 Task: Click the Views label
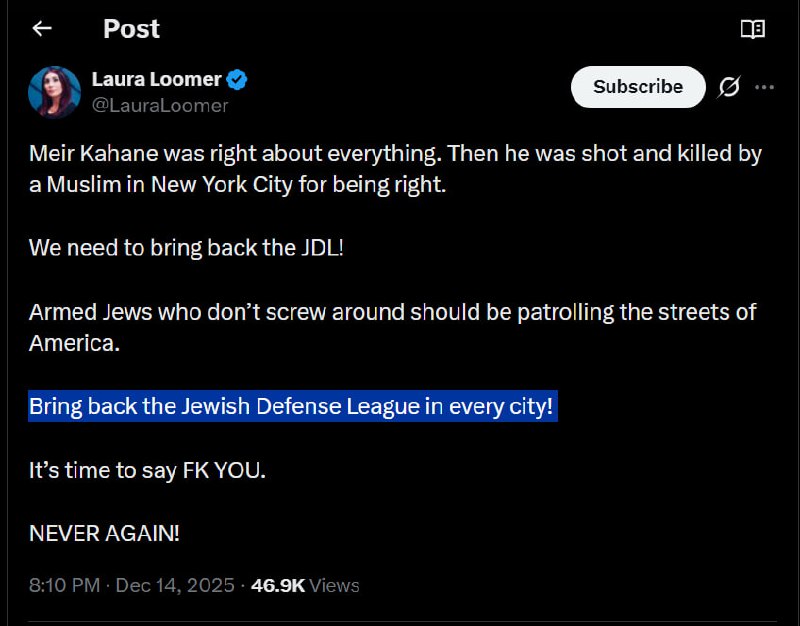point(334,585)
